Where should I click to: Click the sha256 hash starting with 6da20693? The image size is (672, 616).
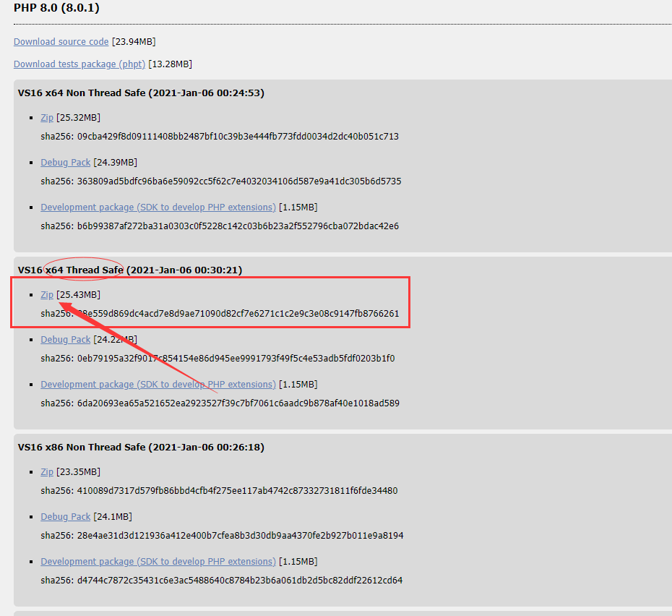pyautogui.click(x=238, y=403)
